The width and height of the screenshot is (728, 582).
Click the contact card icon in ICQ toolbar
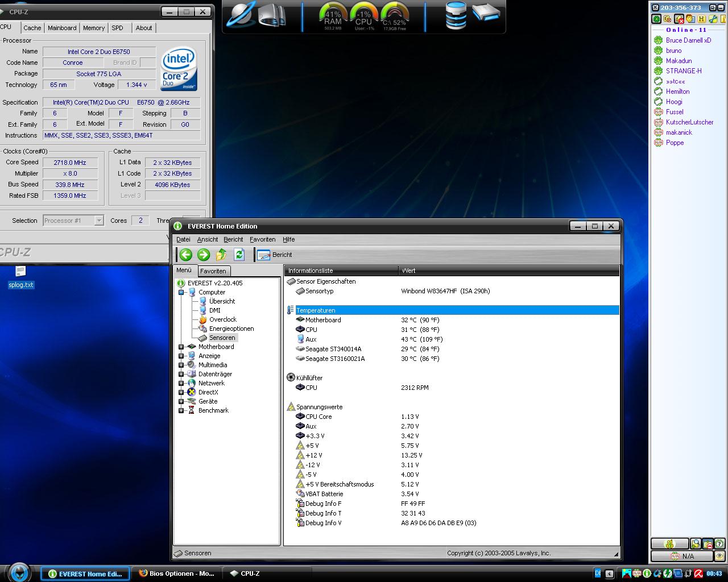pyautogui.click(x=690, y=19)
